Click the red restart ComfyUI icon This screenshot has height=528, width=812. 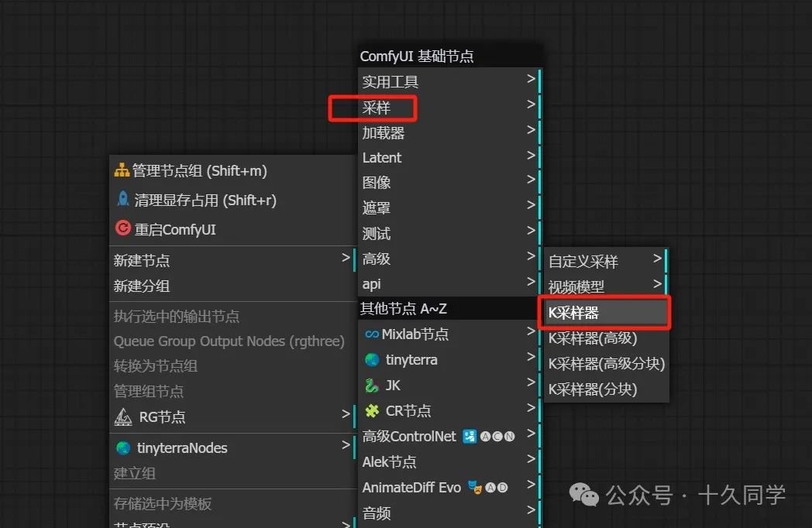coord(122,228)
